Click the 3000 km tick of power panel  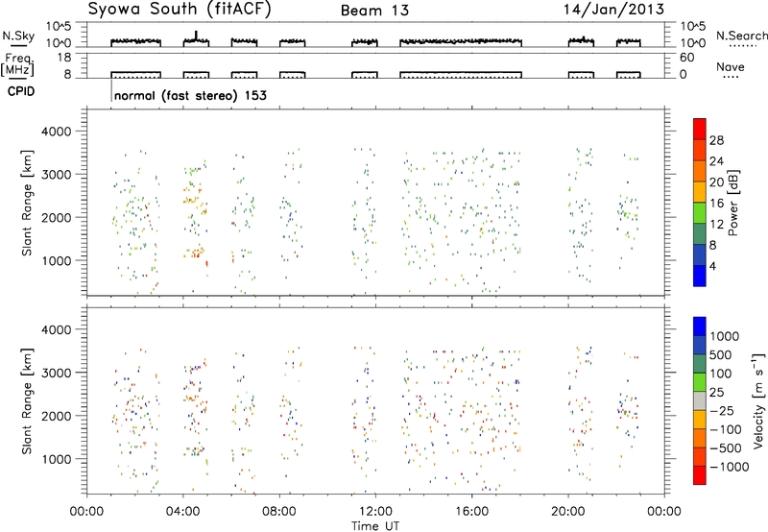coord(56,175)
